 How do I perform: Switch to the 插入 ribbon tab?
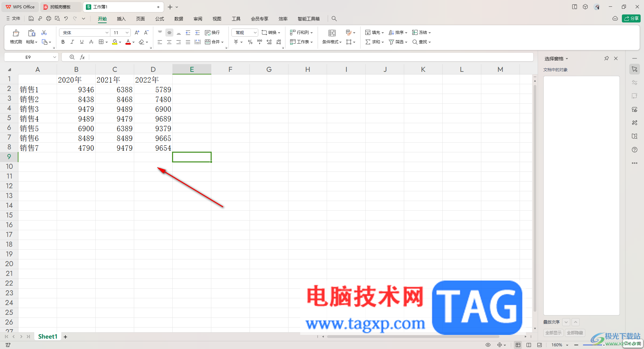[121, 19]
